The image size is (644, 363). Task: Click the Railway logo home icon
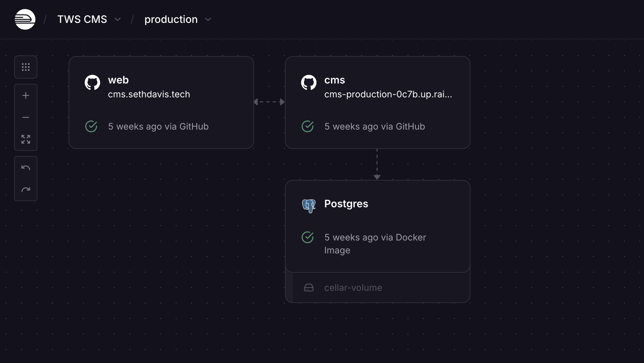point(25,19)
